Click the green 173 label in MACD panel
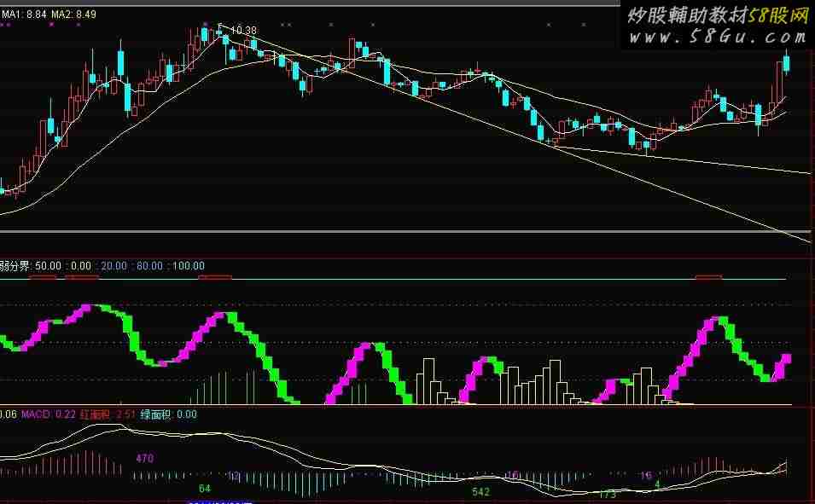 (x=607, y=494)
